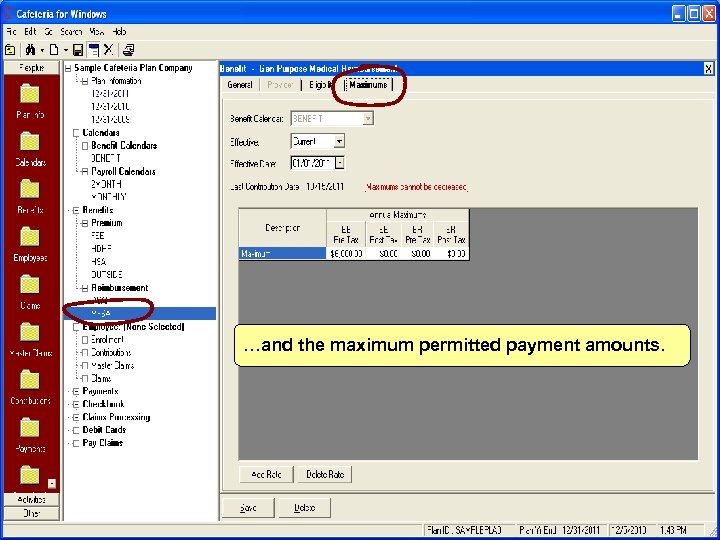
Task: Select the OUTSIDE premium benefit
Action: point(107,275)
